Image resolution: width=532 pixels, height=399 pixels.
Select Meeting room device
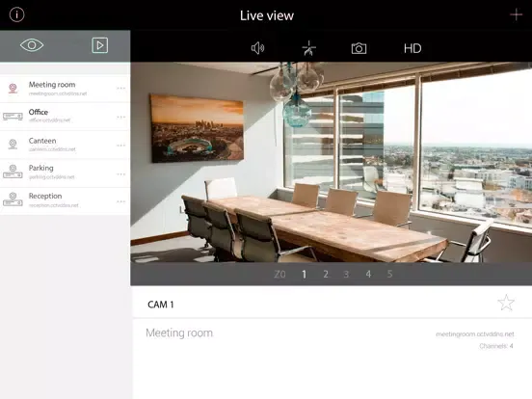point(65,89)
